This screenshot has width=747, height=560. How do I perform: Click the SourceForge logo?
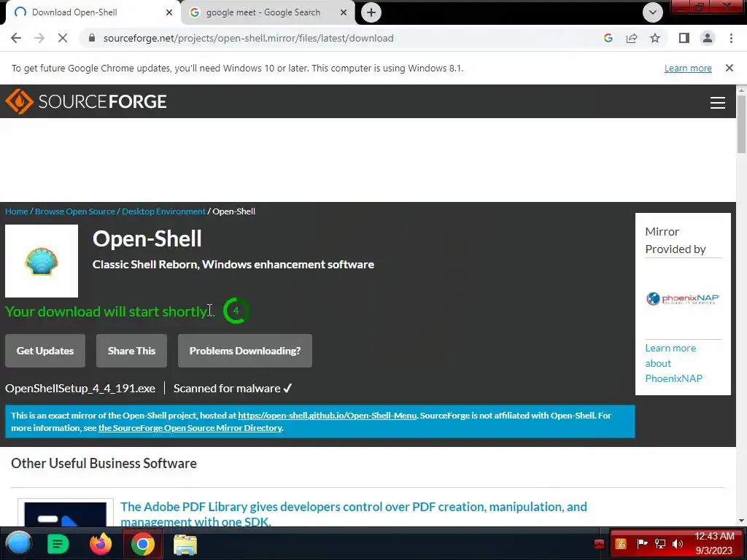pos(86,101)
